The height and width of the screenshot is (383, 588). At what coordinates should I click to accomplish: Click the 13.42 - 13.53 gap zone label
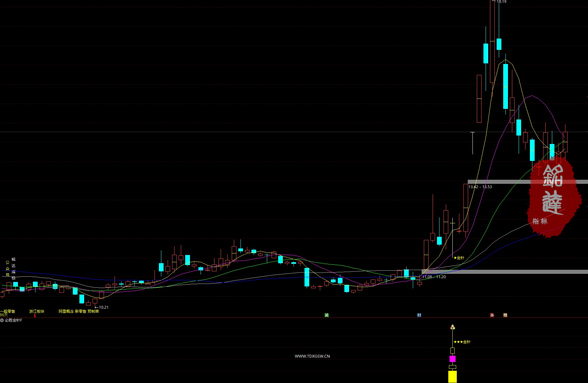(480, 187)
